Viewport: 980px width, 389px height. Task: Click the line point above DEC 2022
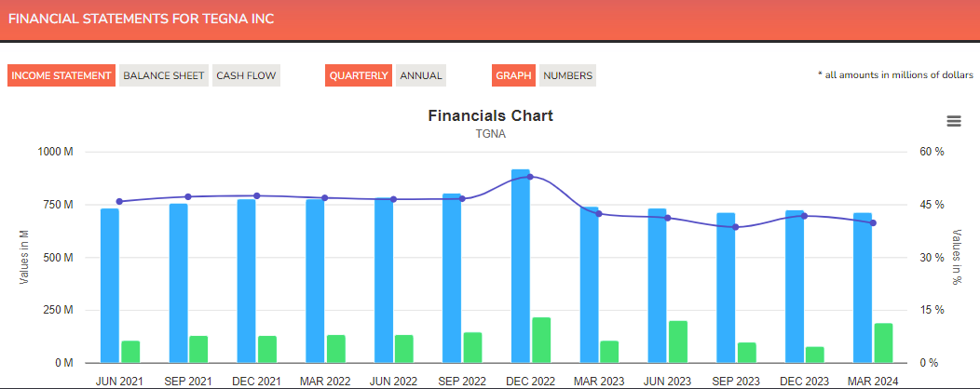530,176
